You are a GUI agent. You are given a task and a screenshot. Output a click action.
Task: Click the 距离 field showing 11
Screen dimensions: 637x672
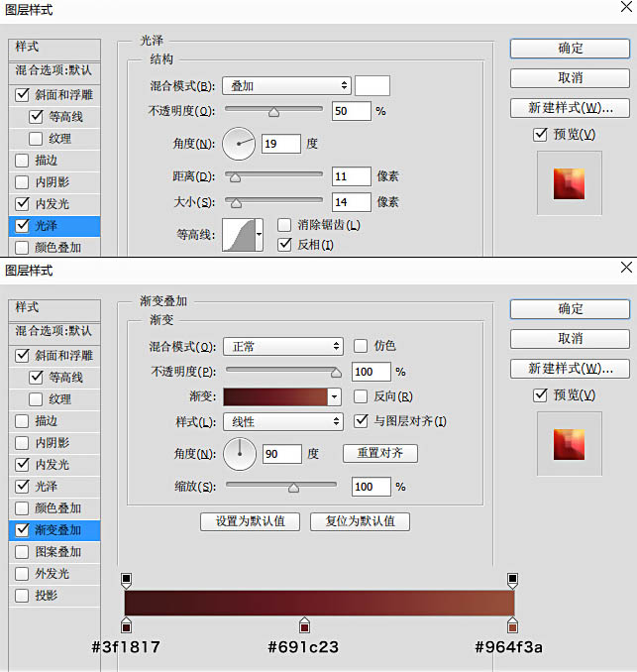352,176
